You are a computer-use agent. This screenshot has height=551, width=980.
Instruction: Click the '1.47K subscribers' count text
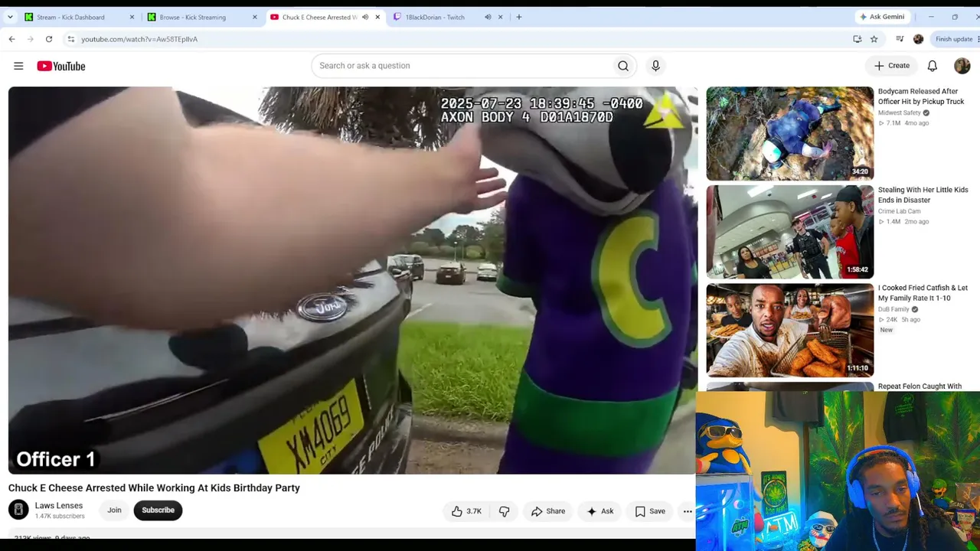pyautogui.click(x=60, y=517)
